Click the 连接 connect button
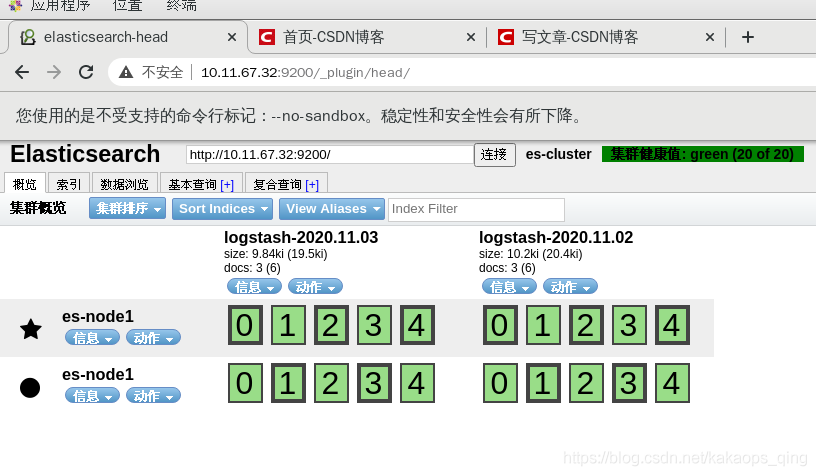Viewport: 816px width, 476px height. (x=494, y=155)
